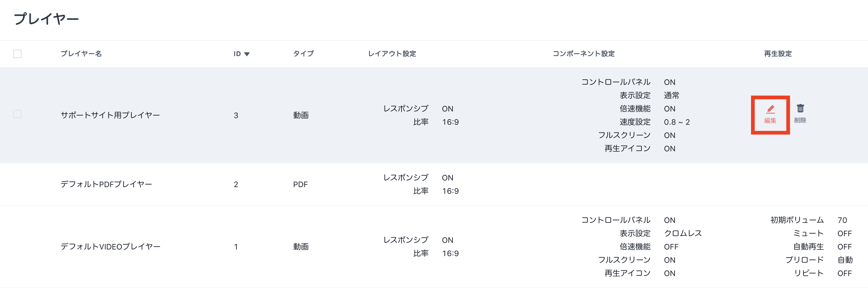Toggle the select-all checkbox in header
This screenshot has width=868, height=293.
(17, 54)
